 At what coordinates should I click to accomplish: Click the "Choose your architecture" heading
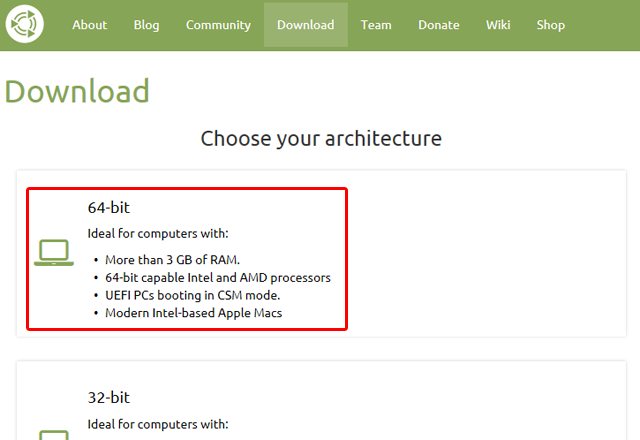point(321,137)
